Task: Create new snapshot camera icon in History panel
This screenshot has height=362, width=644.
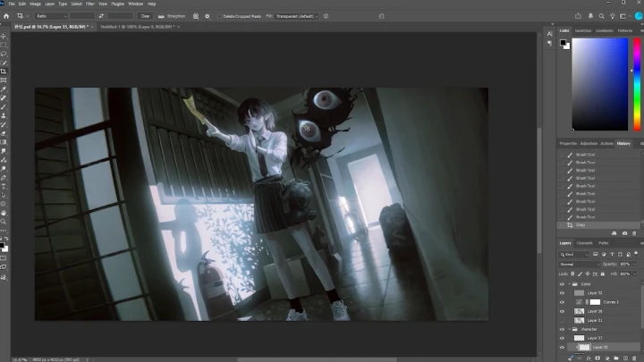Action: point(624,233)
